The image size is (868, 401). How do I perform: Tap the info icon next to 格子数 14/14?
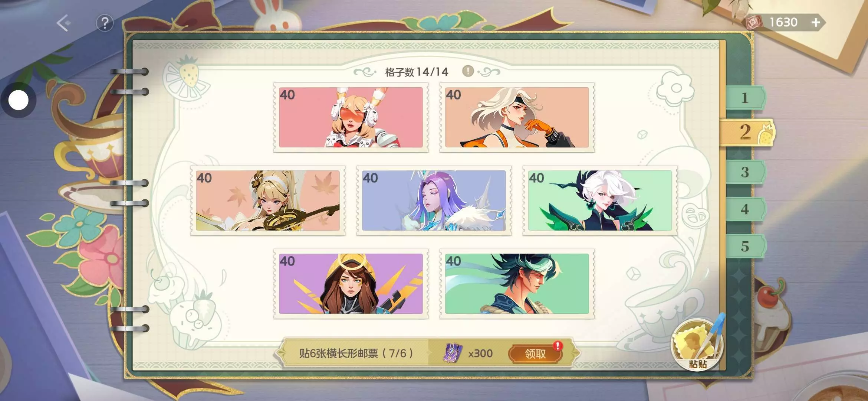click(x=468, y=71)
